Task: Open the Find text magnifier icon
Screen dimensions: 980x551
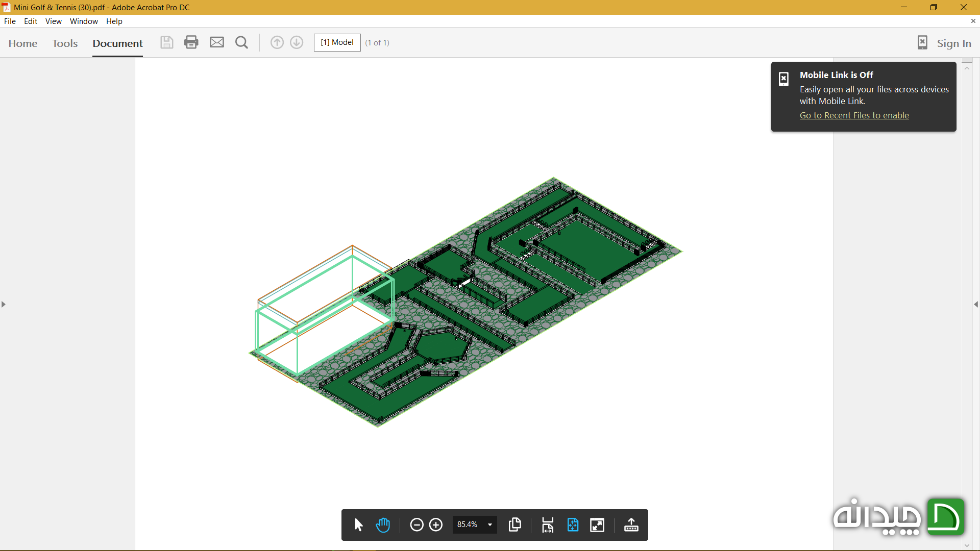Action: pyautogui.click(x=242, y=42)
